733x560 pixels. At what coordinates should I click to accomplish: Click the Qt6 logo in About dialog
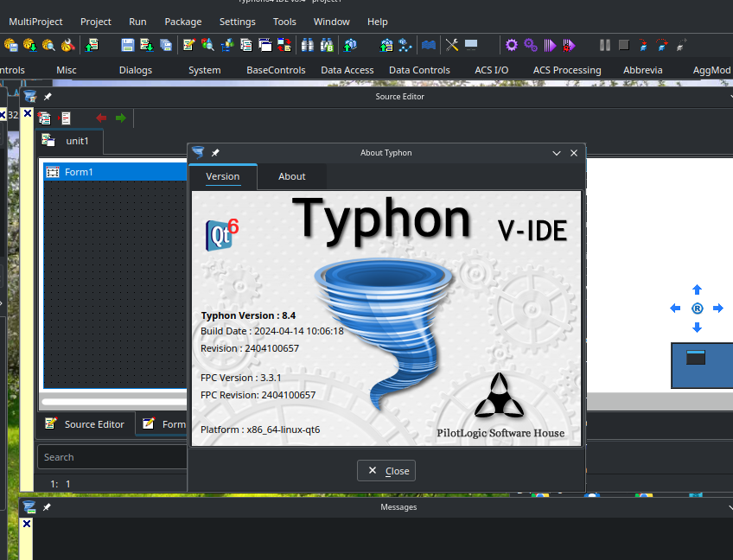(x=221, y=234)
